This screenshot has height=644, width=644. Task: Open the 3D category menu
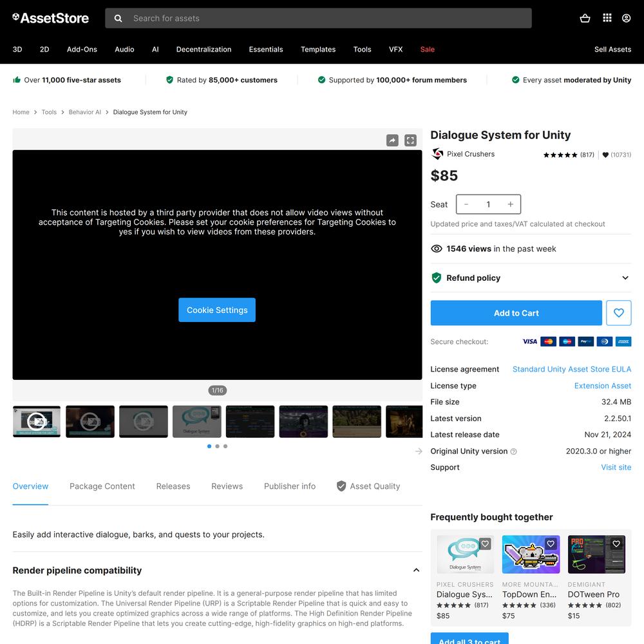pos(17,50)
